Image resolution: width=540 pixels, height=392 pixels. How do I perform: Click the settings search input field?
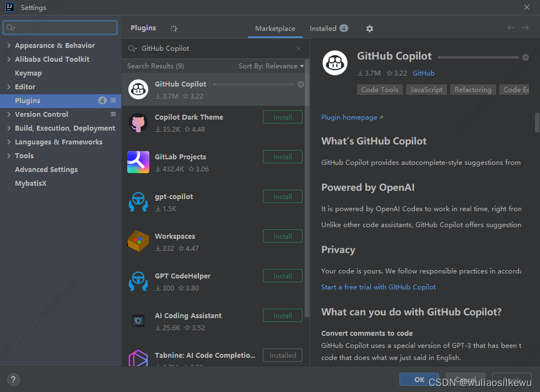tap(60, 27)
